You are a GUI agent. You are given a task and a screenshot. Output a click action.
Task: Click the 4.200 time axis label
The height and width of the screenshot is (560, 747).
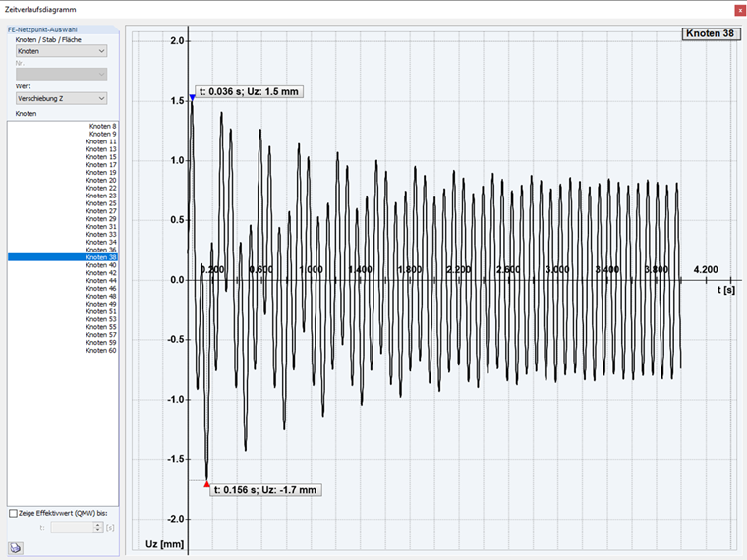(706, 270)
